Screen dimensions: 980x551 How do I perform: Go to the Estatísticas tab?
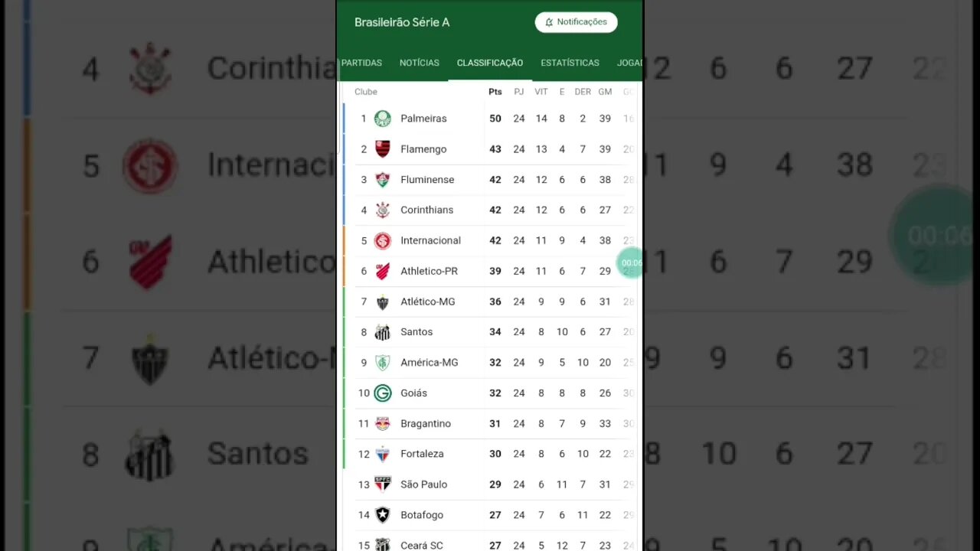pyautogui.click(x=570, y=63)
